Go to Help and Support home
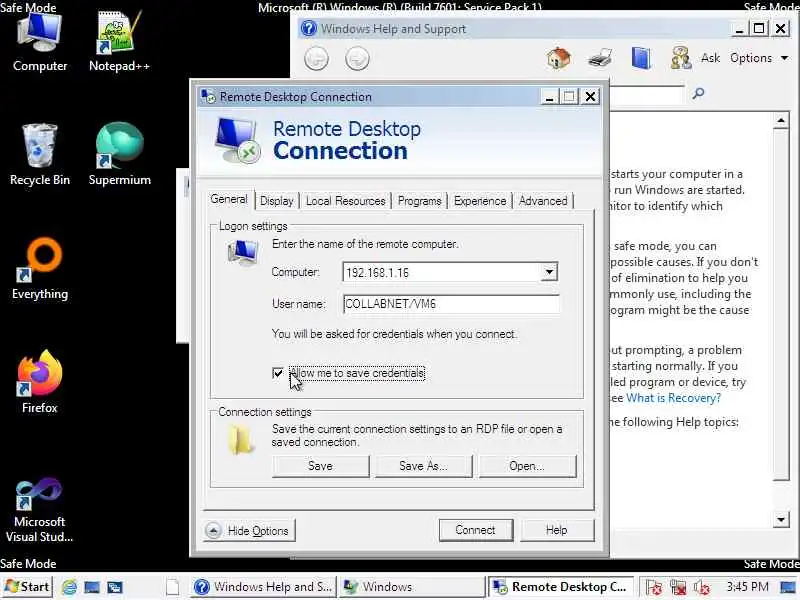800x600 pixels. coord(559,58)
